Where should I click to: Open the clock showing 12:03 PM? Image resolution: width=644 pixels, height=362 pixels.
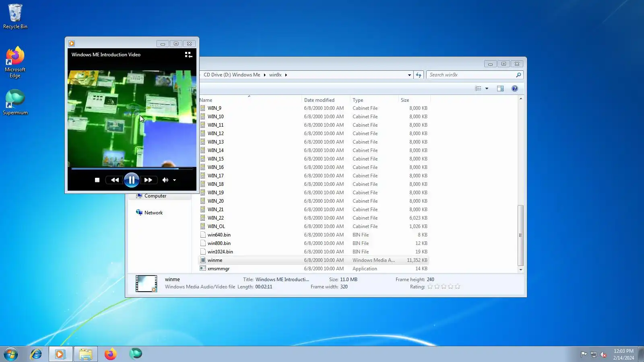(623, 354)
